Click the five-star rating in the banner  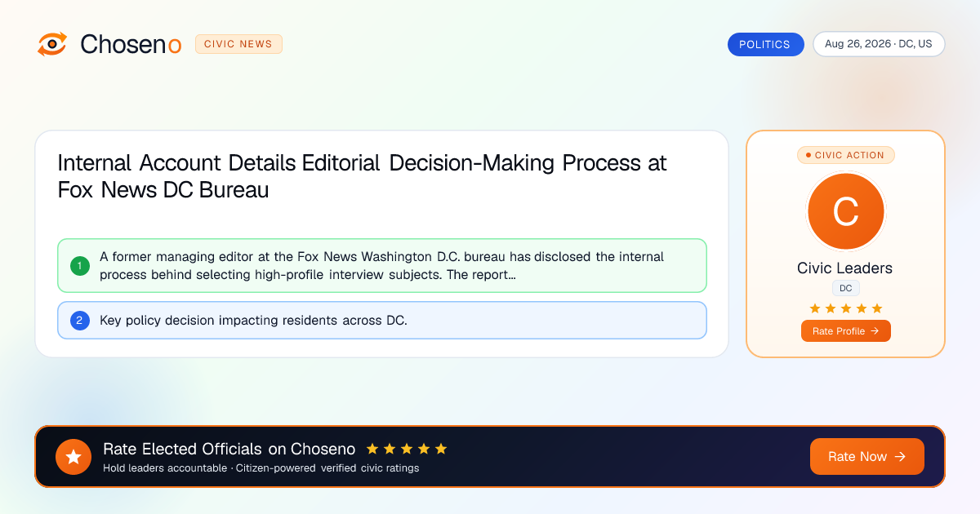407,449
